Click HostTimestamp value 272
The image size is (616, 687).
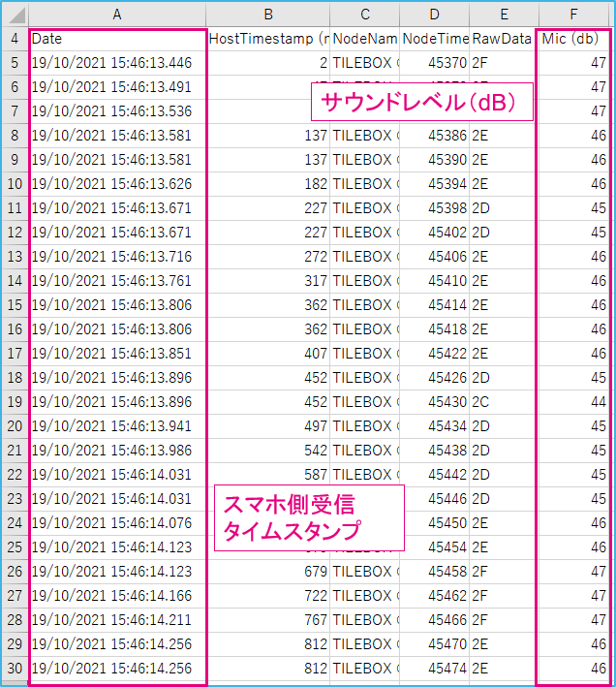click(x=268, y=257)
